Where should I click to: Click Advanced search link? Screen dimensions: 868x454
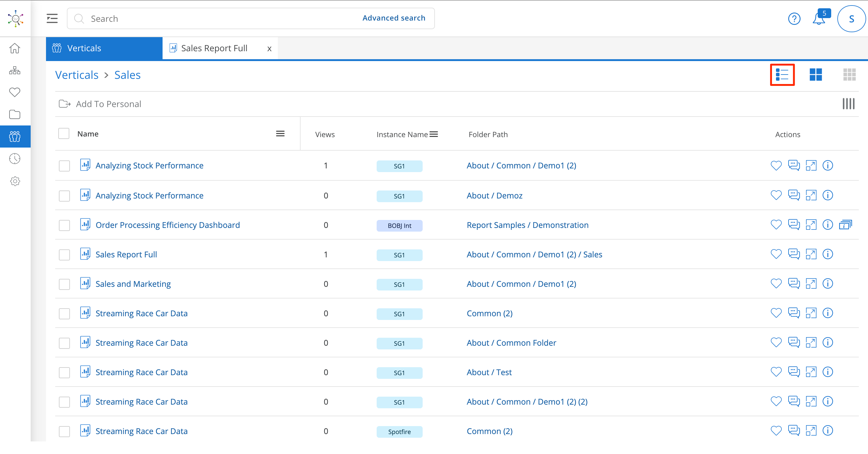(x=394, y=18)
